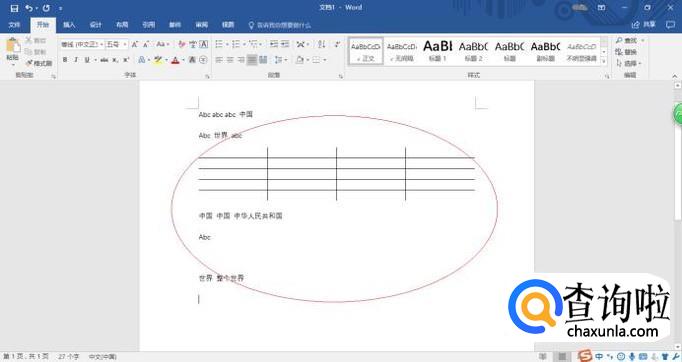Screen dimensions: 682x362
Task: Click the red font color button
Action: 175,60
